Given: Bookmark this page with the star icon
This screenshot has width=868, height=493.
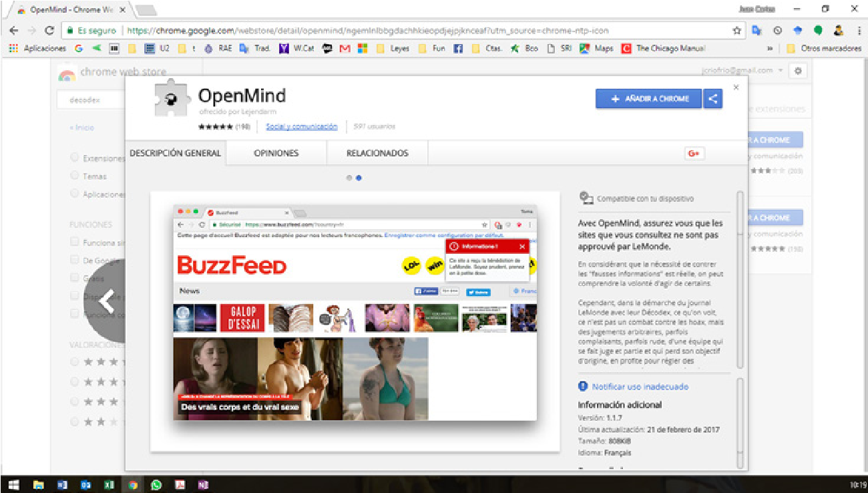Looking at the screenshot, I should pyautogui.click(x=736, y=31).
